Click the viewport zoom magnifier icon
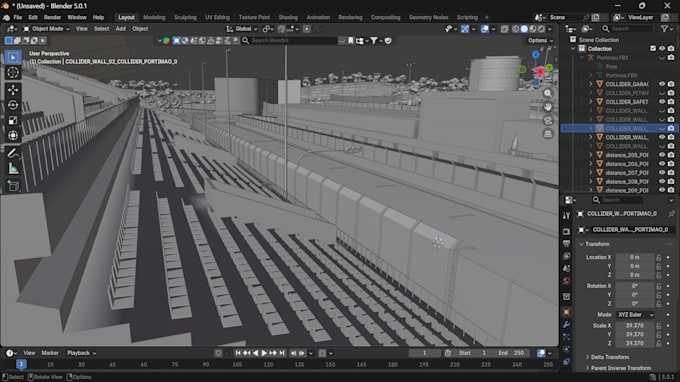The width and height of the screenshot is (680, 382). (x=548, y=93)
